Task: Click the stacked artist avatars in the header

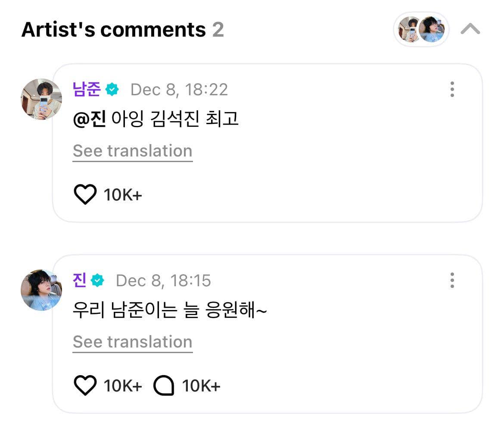Action: 421,29
